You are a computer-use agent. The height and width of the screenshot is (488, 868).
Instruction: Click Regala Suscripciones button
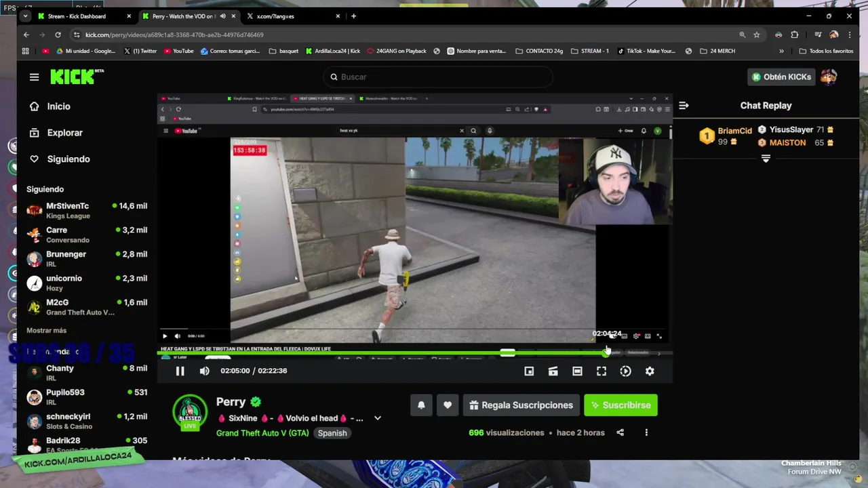(x=521, y=405)
